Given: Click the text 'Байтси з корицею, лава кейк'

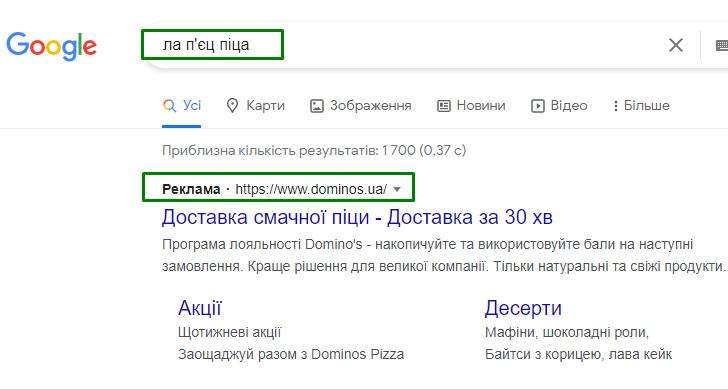Looking at the screenshot, I should (x=578, y=354).
